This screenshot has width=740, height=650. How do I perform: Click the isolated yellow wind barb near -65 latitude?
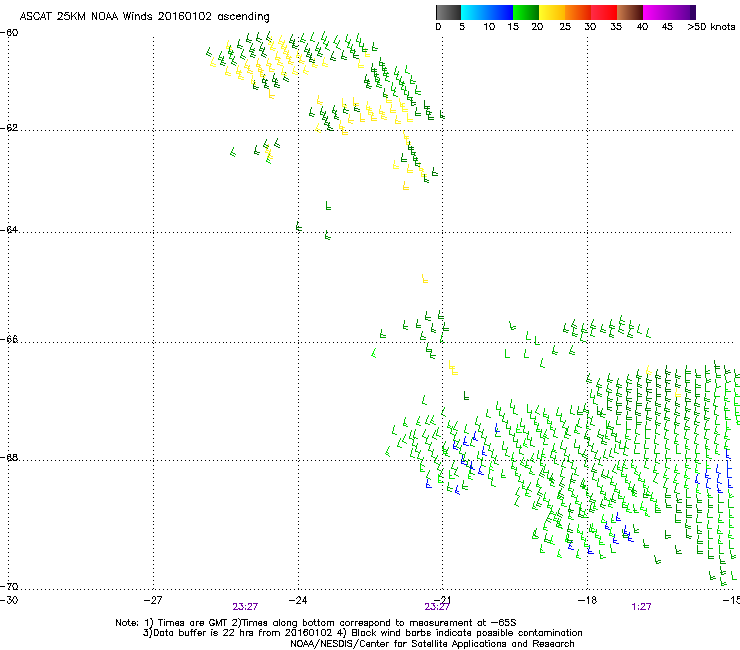425,279
